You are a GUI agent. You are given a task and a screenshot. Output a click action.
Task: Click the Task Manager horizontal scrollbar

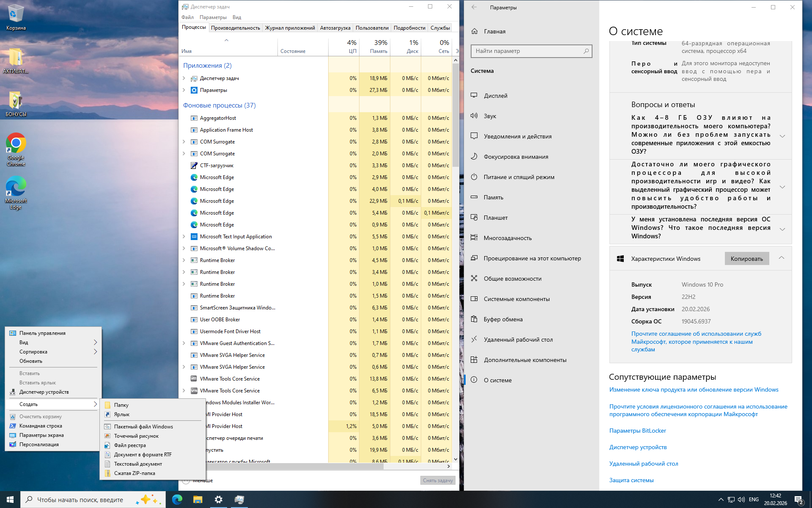tap(296, 467)
